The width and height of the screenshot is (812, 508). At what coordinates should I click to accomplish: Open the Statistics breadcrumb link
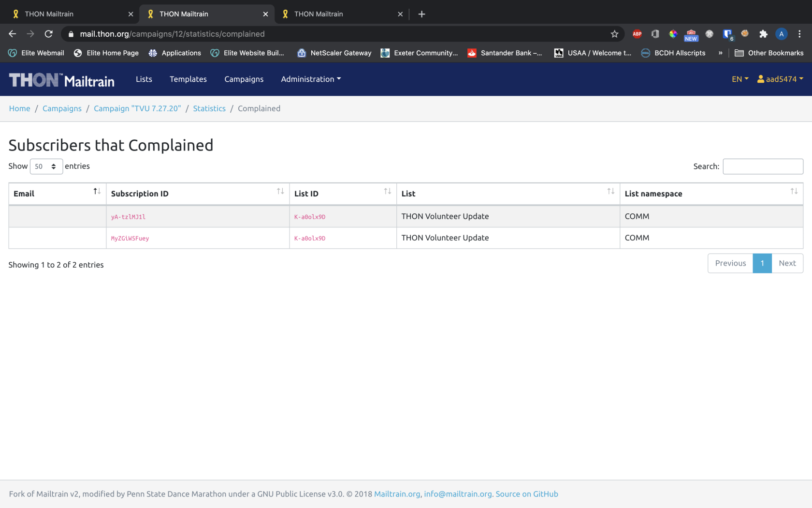209,108
